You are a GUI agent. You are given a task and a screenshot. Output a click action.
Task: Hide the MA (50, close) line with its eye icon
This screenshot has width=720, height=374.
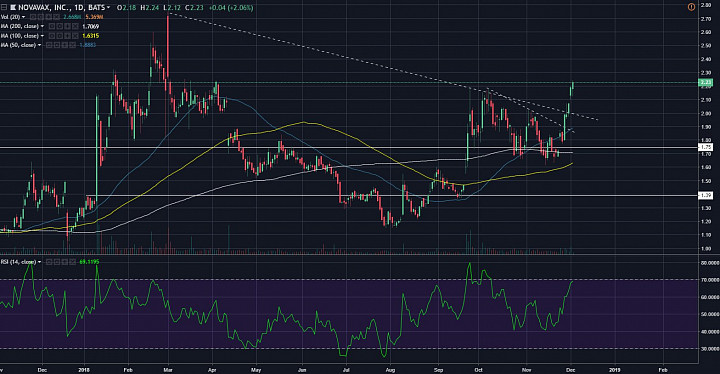point(49,45)
